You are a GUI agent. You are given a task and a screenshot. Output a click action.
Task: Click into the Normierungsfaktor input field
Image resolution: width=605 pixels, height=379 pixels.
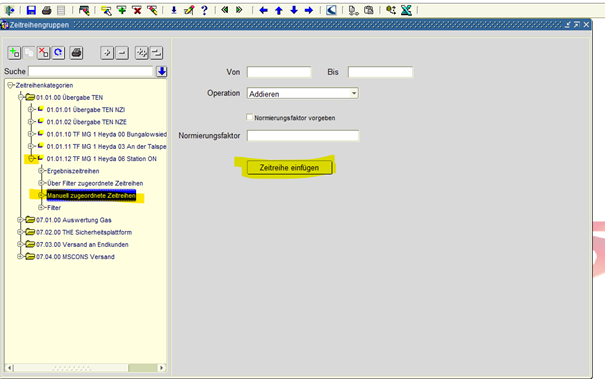pyautogui.click(x=303, y=136)
